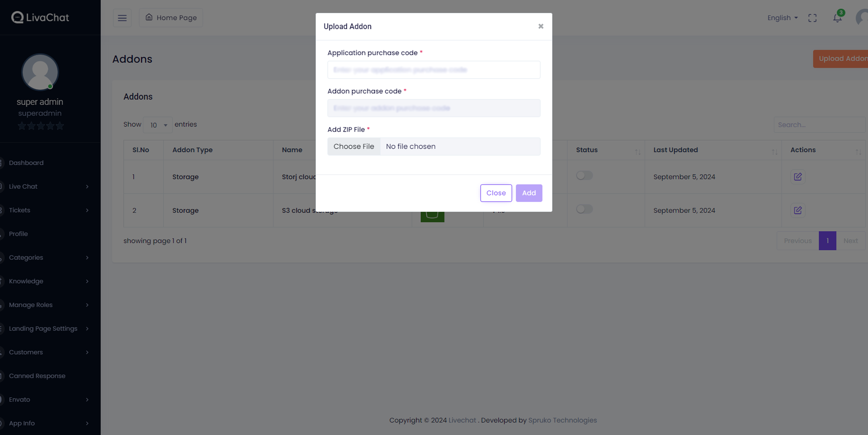Click the Application purchase code field

[434, 70]
